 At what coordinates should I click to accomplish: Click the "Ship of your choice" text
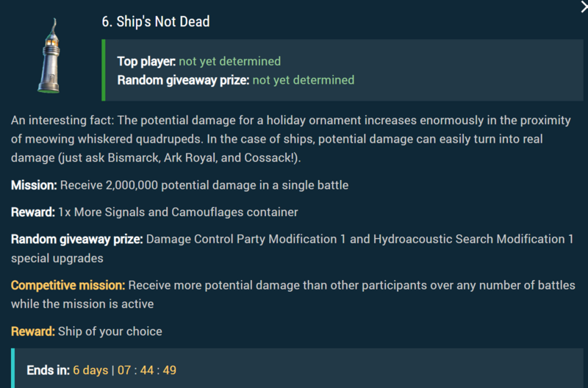pyautogui.click(x=110, y=331)
